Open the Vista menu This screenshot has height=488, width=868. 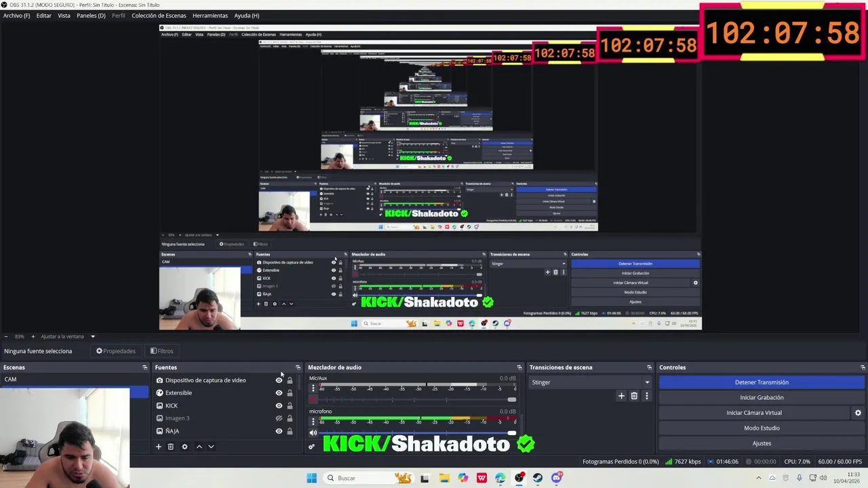point(64,16)
